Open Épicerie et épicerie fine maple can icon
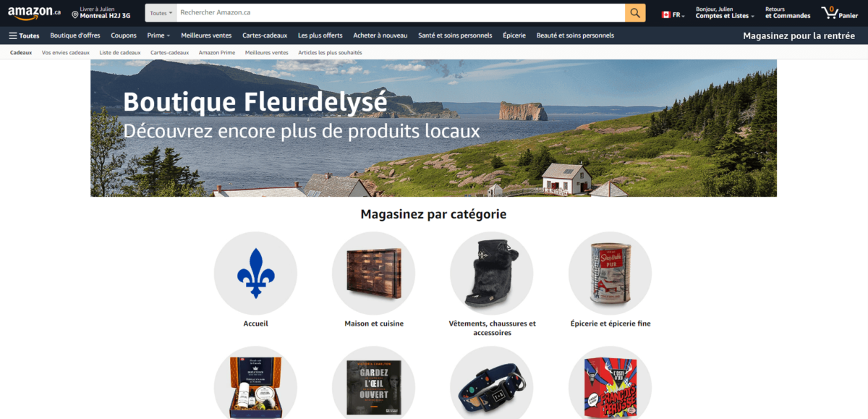This screenshot has height=419, width=868. point(610,273)
